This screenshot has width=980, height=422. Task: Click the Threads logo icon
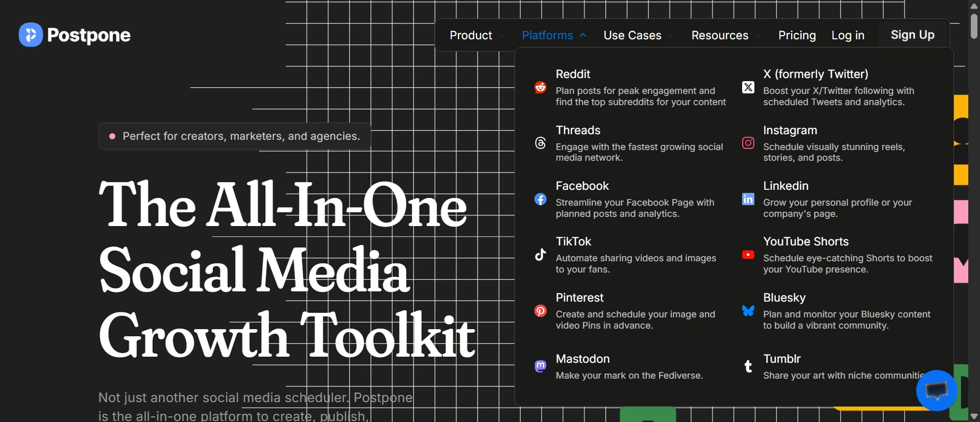tap(541, 143)
